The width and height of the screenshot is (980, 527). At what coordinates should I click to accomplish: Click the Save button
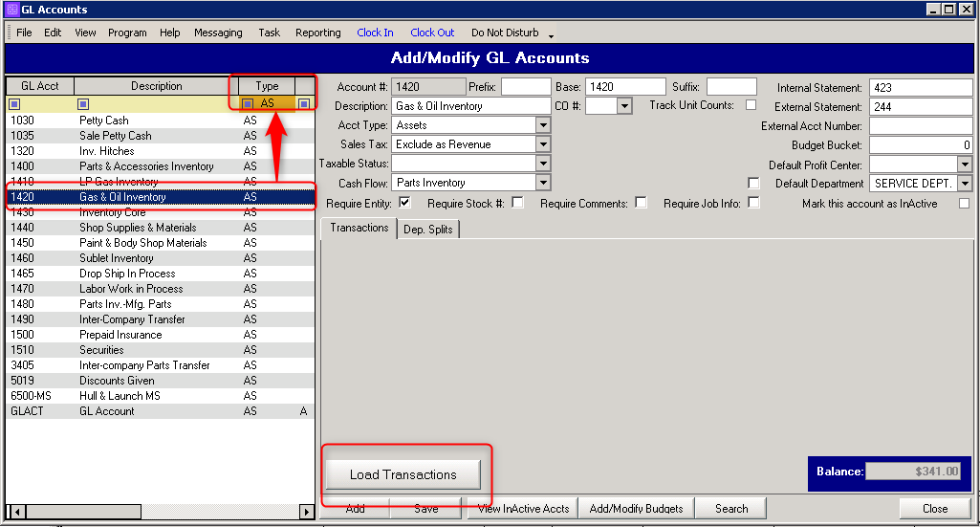pos(426,508)
